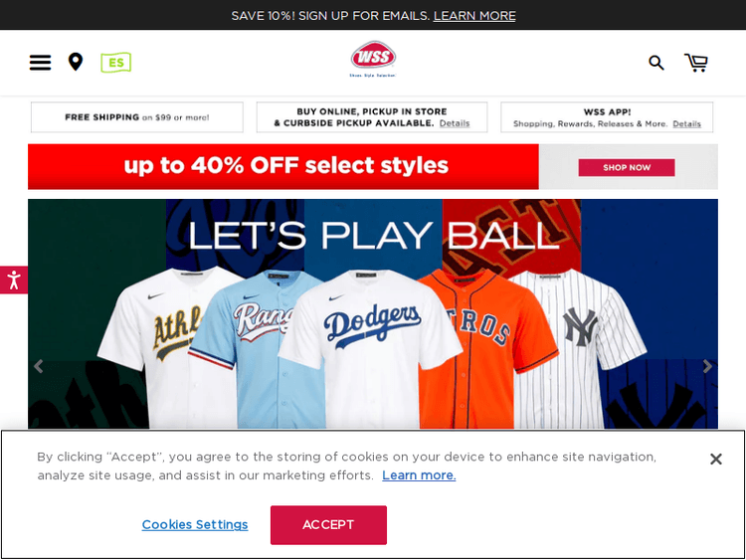Close the cookie consent banner
Viewport: 746px width, 560px height.
[715, 459]
